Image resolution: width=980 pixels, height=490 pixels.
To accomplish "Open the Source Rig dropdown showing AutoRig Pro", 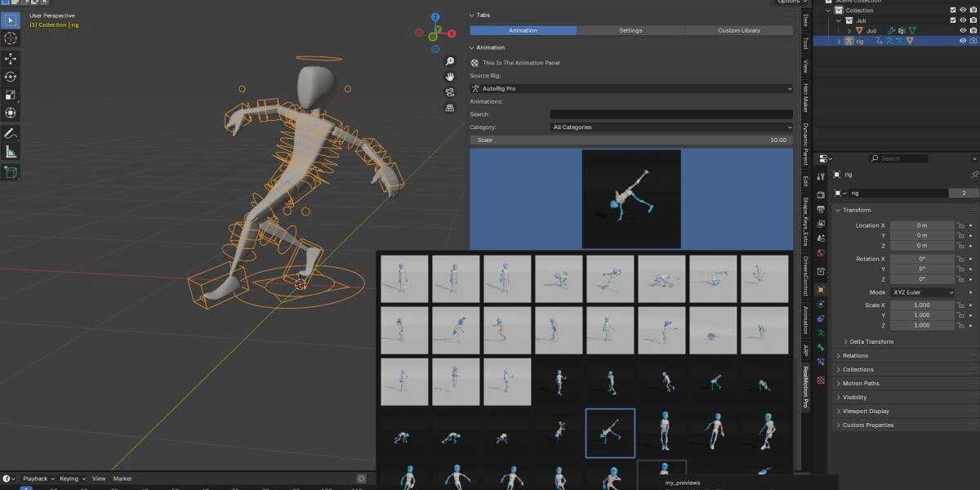I will click(x=629, y=88).
